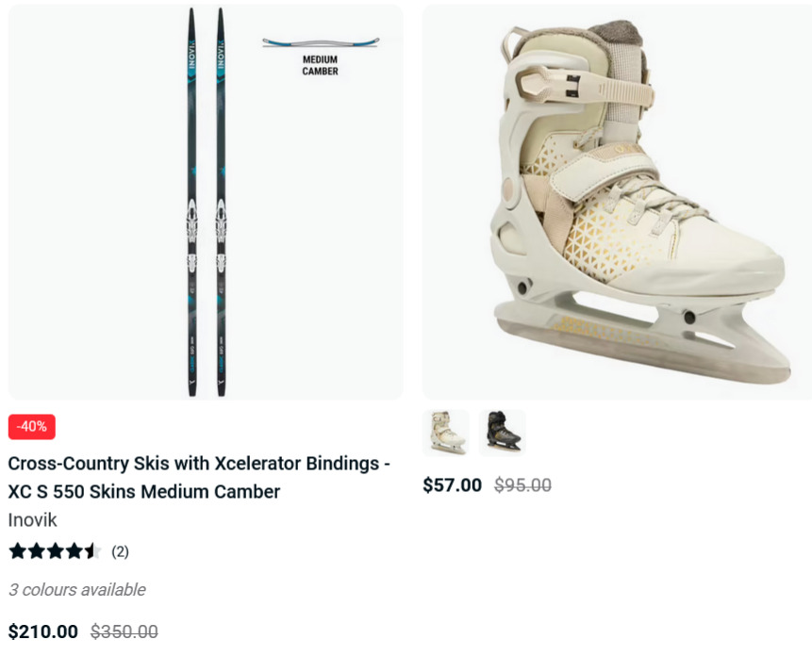This screenshot has width=812, height=656.
Task: Click the crossed-out $350.00 original price
Action: 124,631
